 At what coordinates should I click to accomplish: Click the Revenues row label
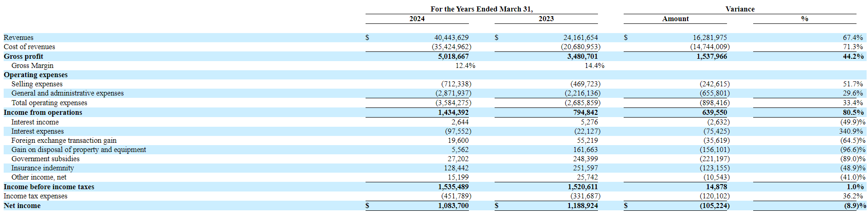18,38
